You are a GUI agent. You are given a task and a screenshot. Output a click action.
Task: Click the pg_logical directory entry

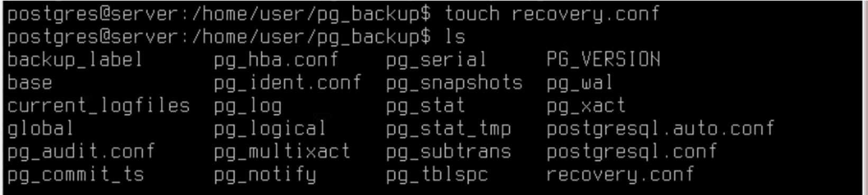click(x=270, y=128)
